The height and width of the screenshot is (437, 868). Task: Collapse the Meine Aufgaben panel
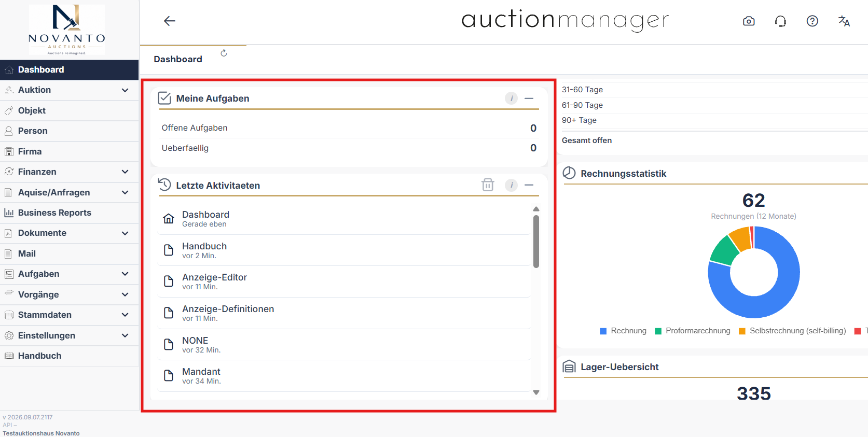(x=529, y=98)
